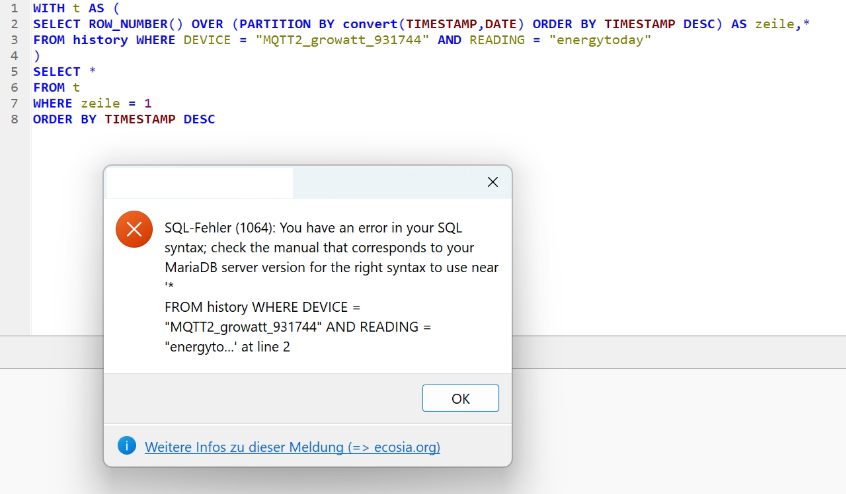Click the string "energytoday" in the editor
Screen dimensions: 846x494
click(600, 40)
